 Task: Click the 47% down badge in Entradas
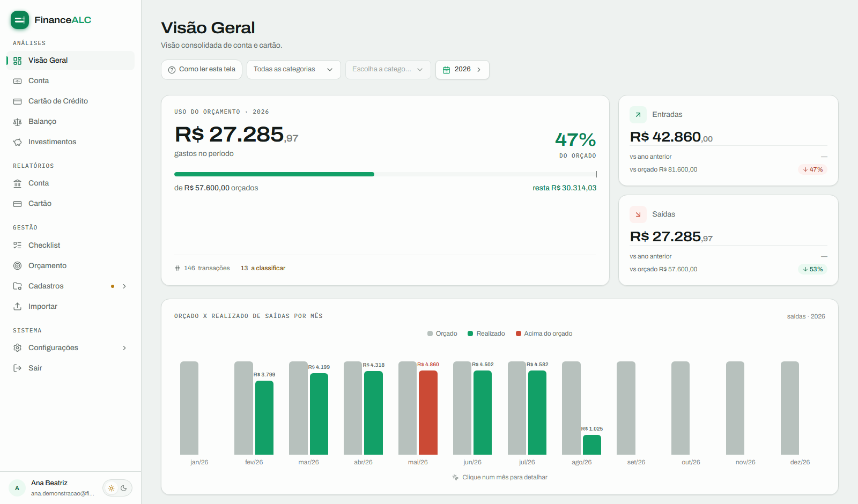click(813, 169)
